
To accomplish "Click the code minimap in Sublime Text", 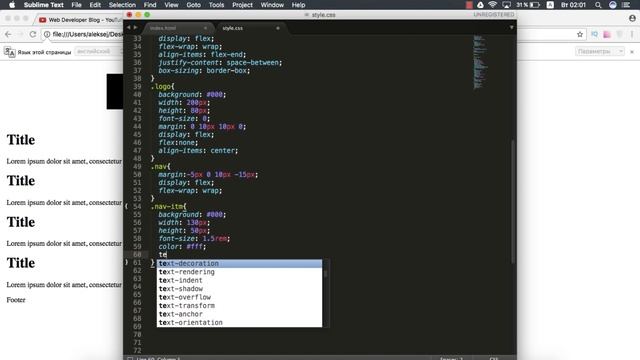I will click(x=480, y=61).
